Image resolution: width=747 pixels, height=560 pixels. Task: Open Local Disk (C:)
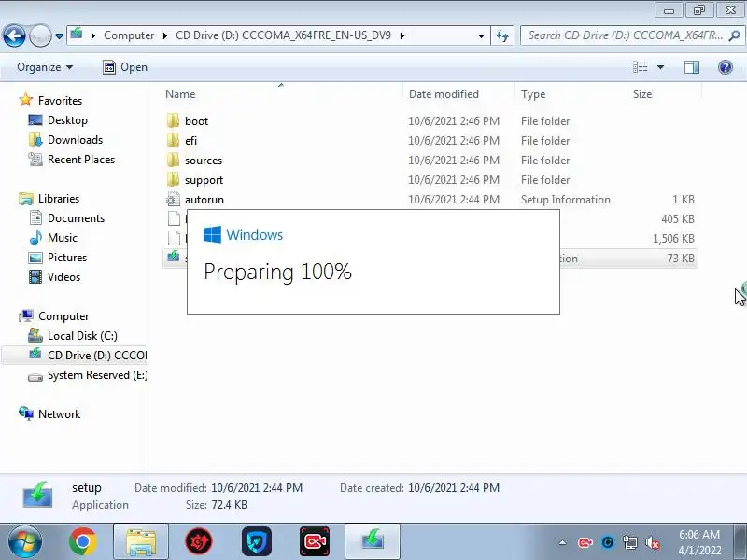click(x=82, y=336)
